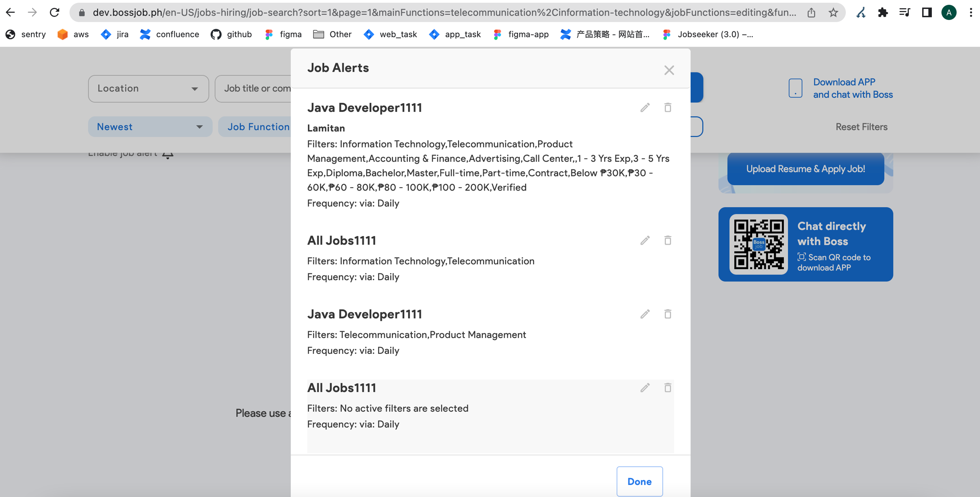This screenshot has height=497, width=980.
Task: Click the Bossjob QR code image
Action: 759,244
